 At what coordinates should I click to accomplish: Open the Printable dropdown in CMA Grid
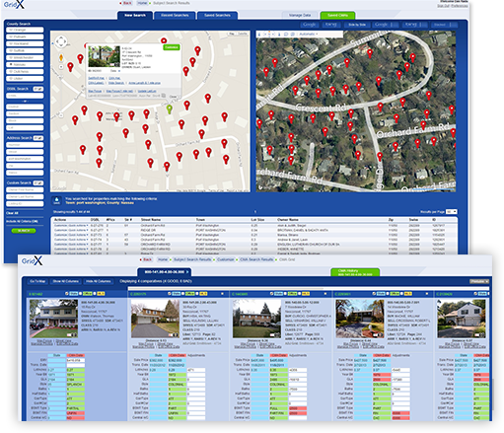[x=478, y=281]
